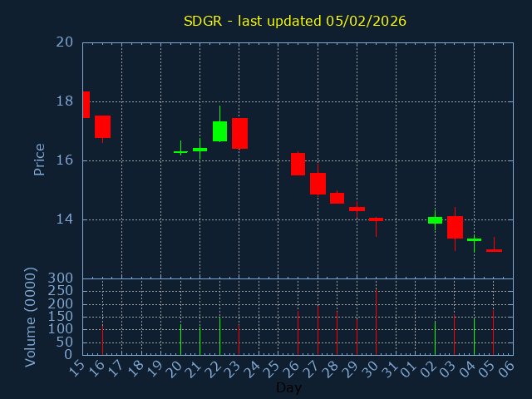
Task: Select the large red candlestick on day 23
Action: (x=239, y=133)
